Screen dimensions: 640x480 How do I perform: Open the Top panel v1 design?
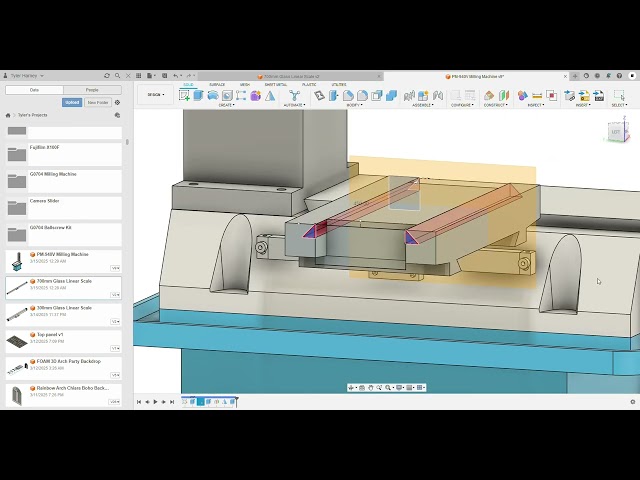click(63, 341)
